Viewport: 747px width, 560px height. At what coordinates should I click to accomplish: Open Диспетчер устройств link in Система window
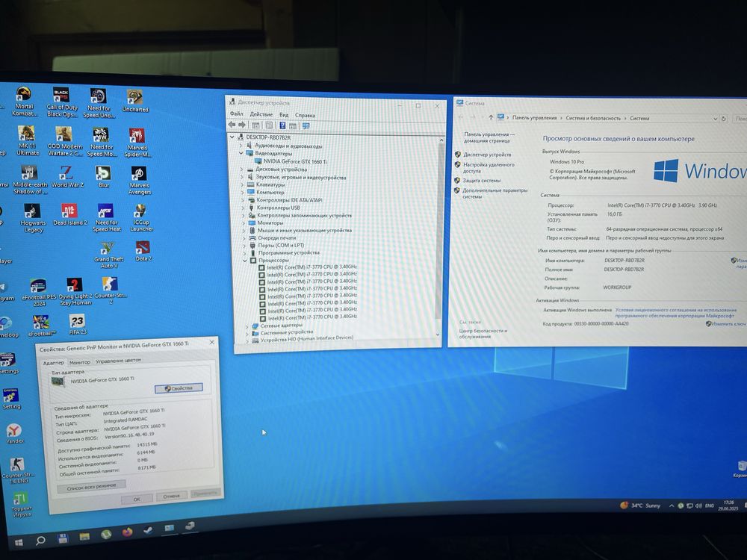click(x=487, y=155)
